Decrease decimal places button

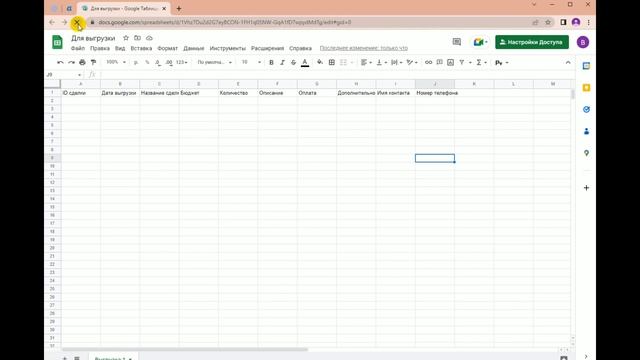[158, 62]
